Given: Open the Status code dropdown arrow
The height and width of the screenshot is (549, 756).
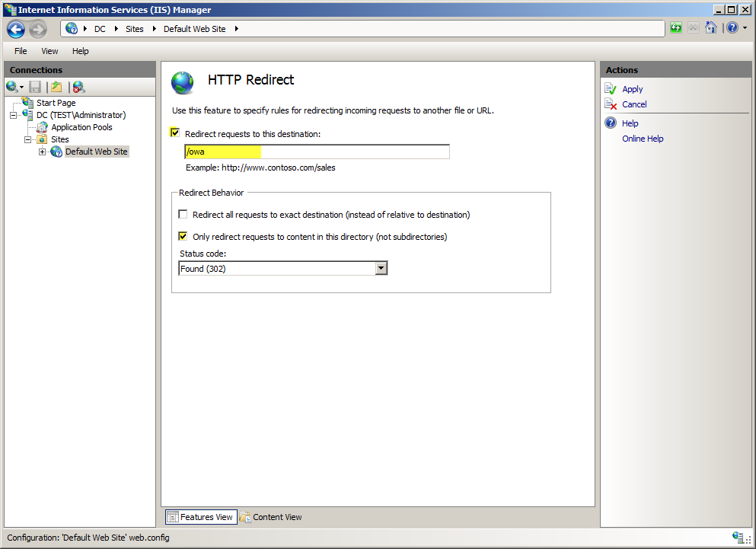Looking at the screenshot, I should (x=381, y=268).
